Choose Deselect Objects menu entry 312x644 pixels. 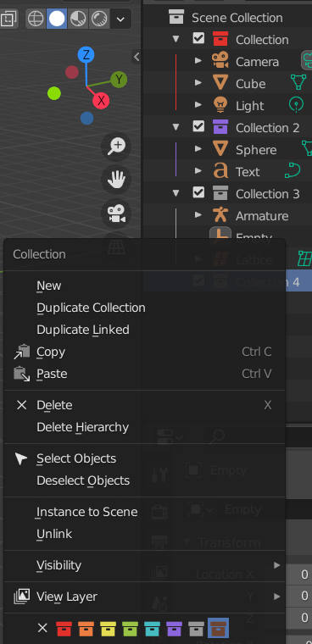click(x=144, y=480)
